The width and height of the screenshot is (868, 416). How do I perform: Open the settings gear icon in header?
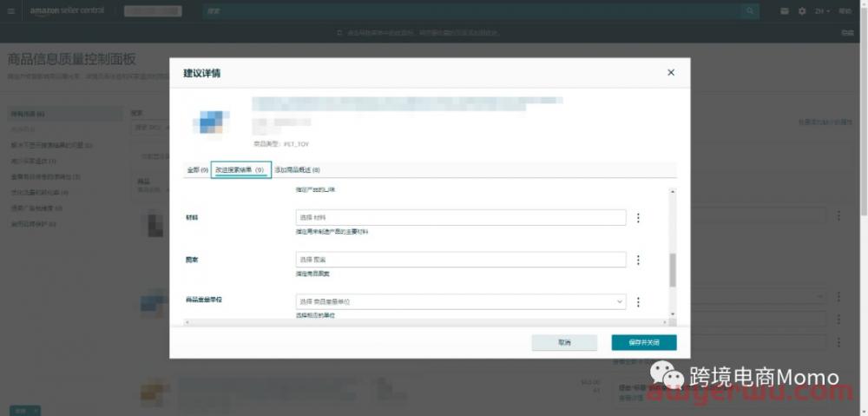point(801,11)
